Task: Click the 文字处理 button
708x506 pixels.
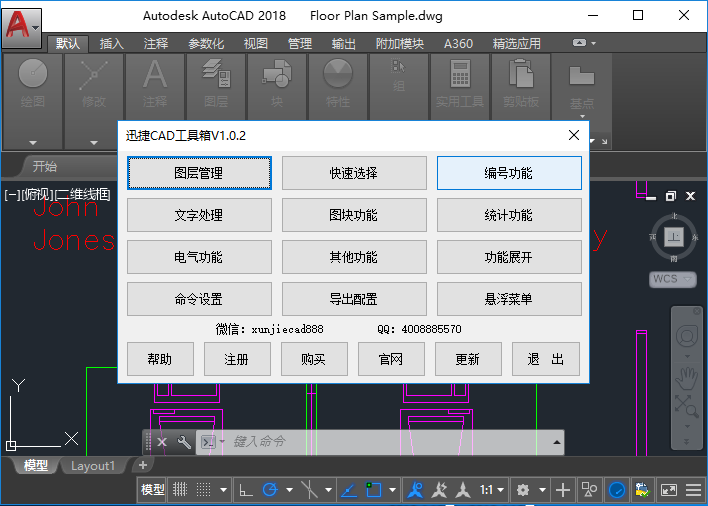Action: 199,215
